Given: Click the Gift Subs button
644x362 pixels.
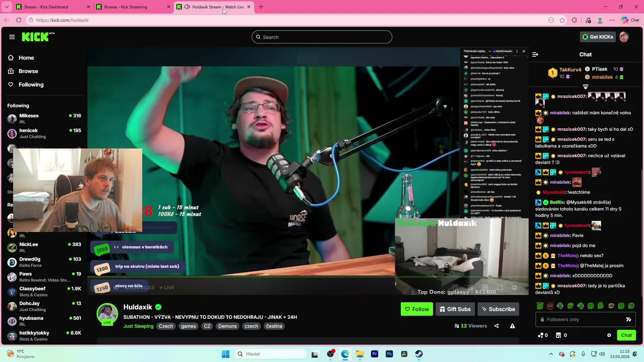Looking at the screenshot, I should point(455,309).
